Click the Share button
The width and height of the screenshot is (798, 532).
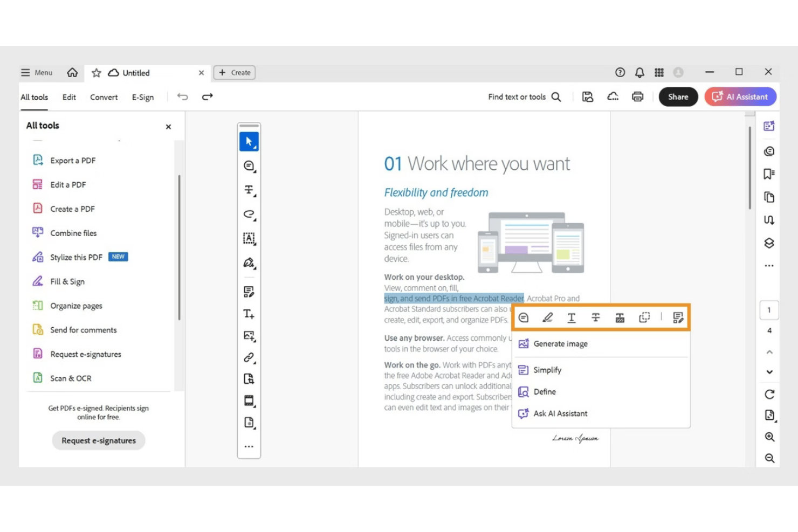click(x=678, y=97)
